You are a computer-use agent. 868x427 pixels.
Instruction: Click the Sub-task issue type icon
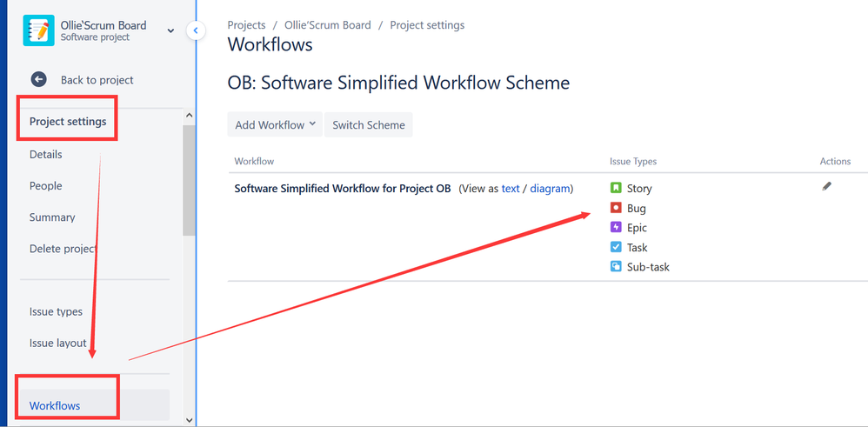(616, 266)
